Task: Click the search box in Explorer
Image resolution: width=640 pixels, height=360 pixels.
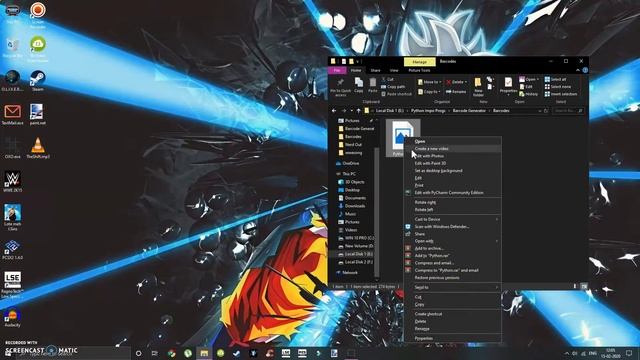Action: [568, 111]
